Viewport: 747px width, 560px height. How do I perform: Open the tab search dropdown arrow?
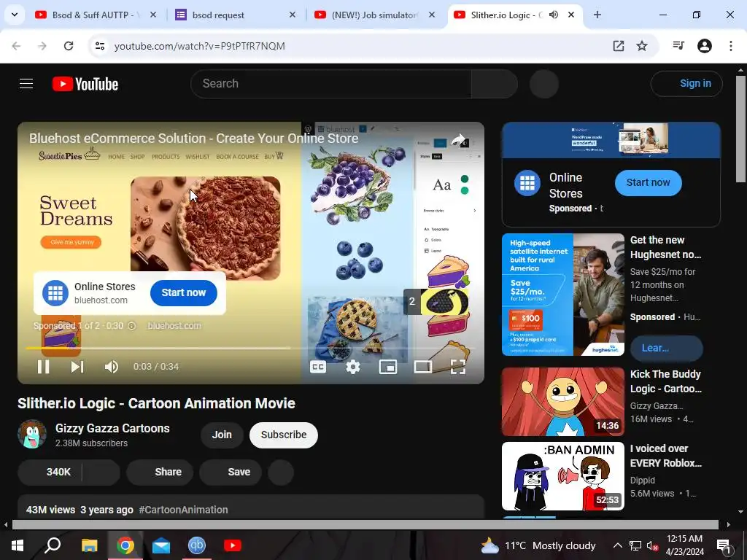coord(15,15)
